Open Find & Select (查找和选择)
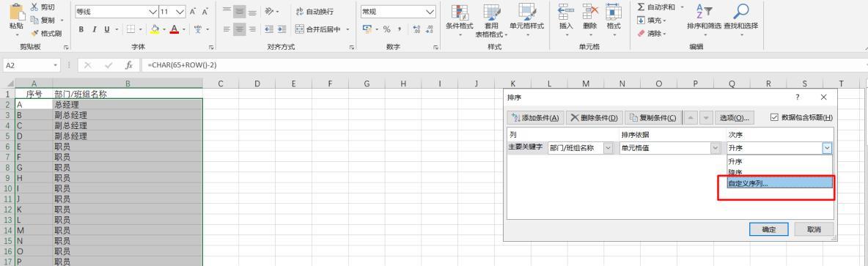 tap(740, 17)
